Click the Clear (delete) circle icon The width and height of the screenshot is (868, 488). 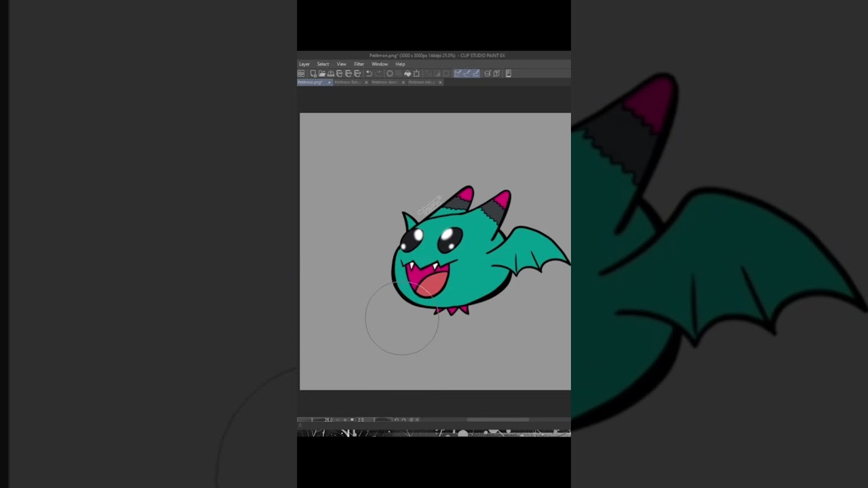pyautogui.click(x=390, y=73)
